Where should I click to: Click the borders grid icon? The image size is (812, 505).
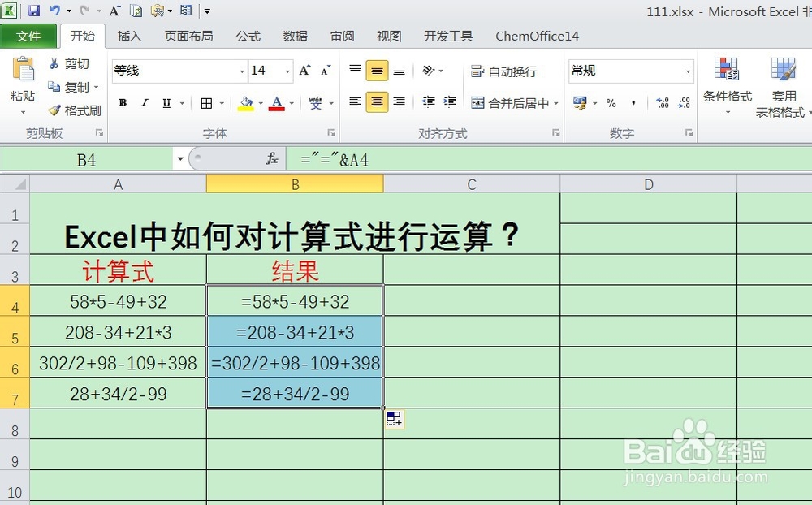(206, 103)
